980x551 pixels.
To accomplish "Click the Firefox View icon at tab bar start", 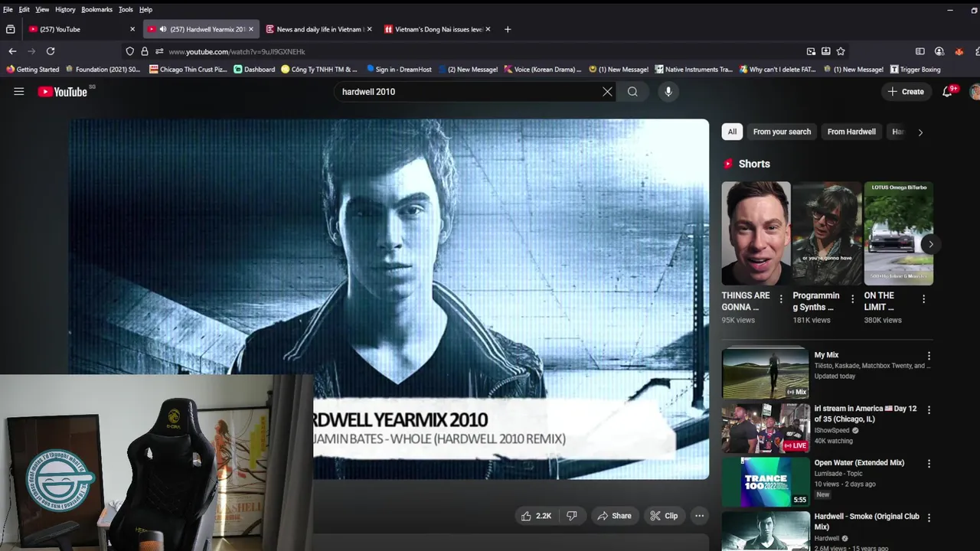I will (11, 29).
